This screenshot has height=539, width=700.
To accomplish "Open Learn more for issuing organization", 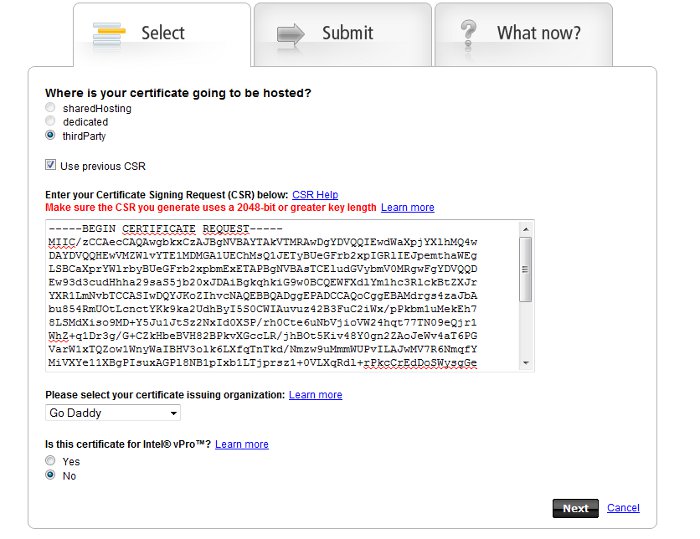I will coord(315,395).
